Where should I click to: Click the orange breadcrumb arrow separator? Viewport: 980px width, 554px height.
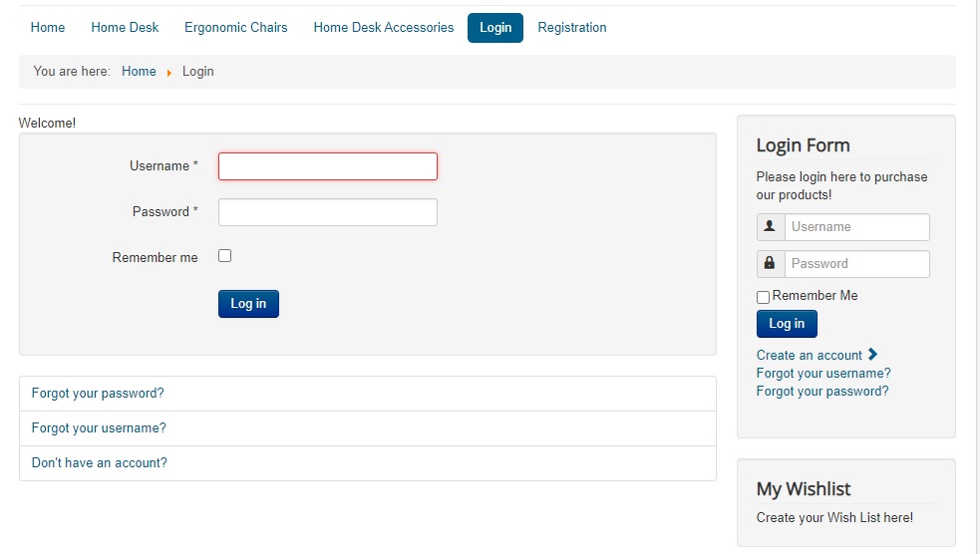click(169, 72)
